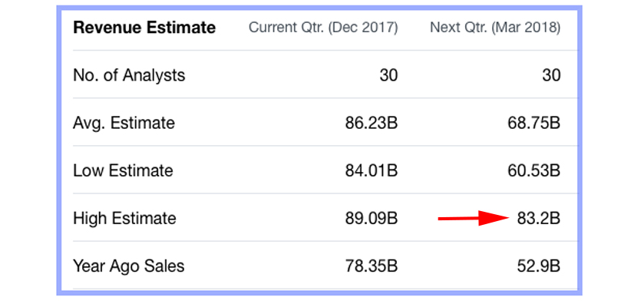
Task: Select the Current Qtr. (Dec 2017) column header
Action: point(323,28)
